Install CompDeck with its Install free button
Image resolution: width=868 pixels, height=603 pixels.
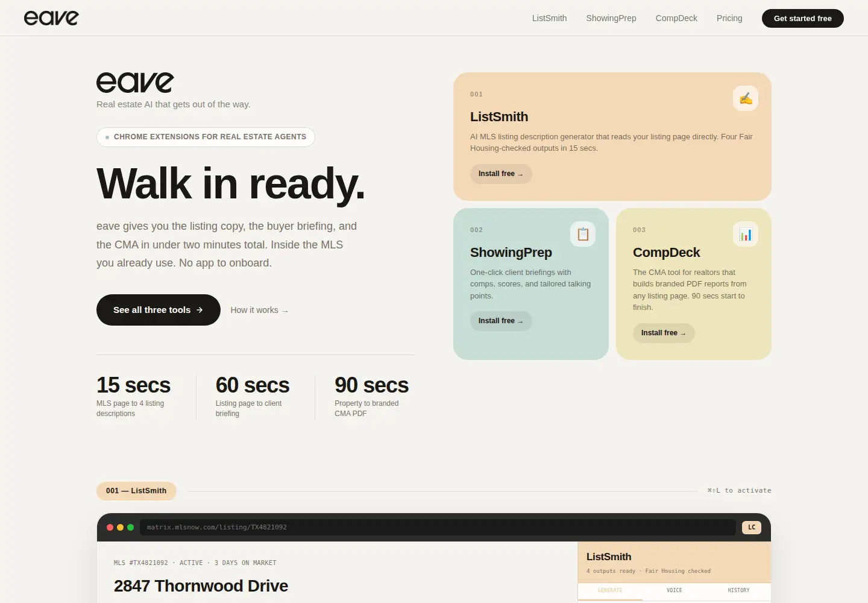coord(664,333)
